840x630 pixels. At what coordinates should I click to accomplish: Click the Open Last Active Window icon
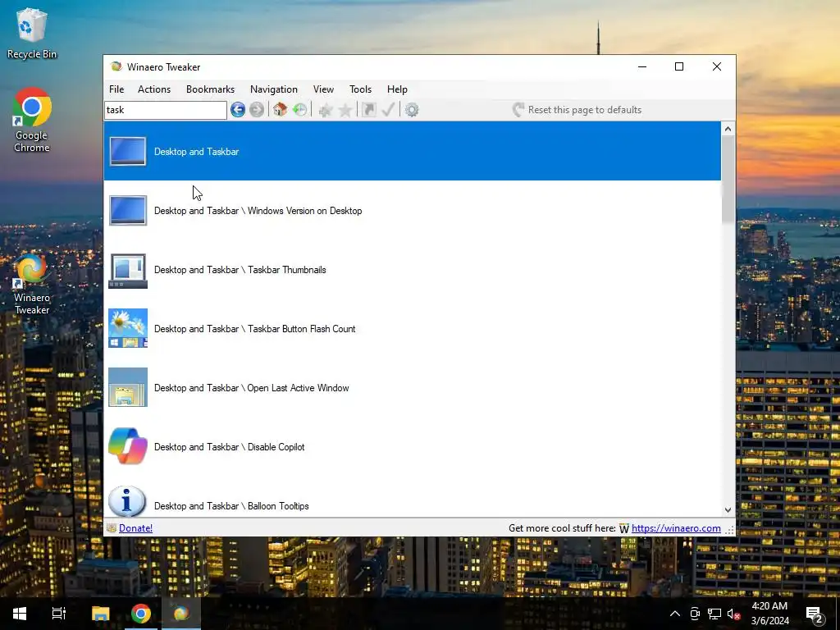[x=127, y=387]
